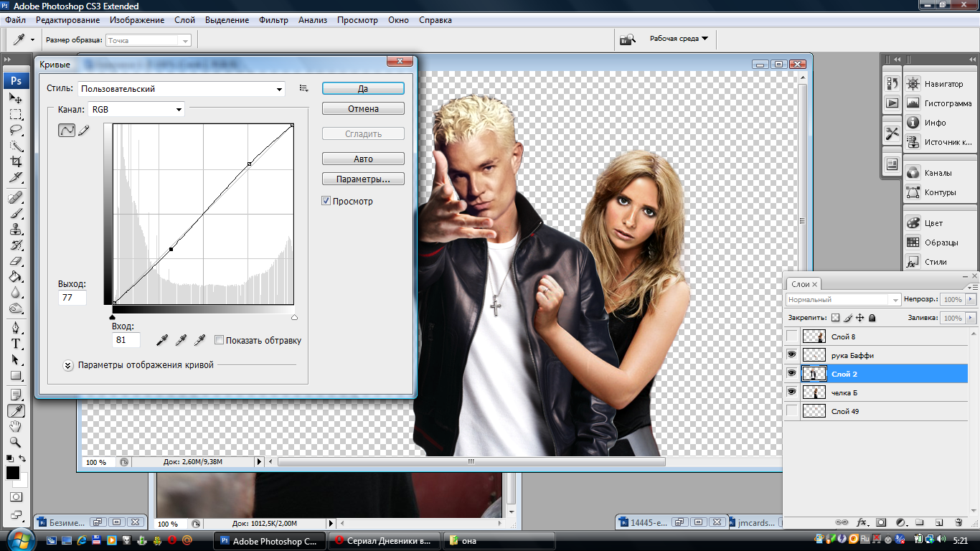
Task: Select the Crop tool
Action: [16, 161]
